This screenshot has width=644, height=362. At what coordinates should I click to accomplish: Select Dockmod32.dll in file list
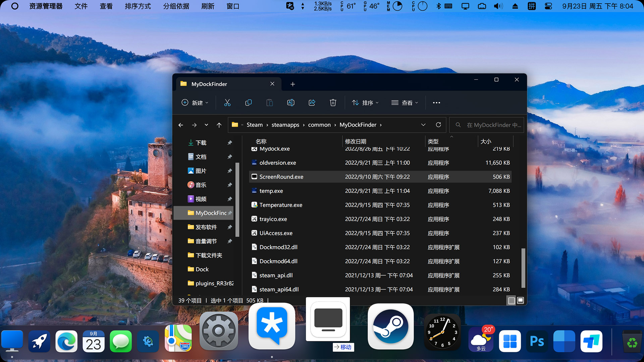pos(380,247)
